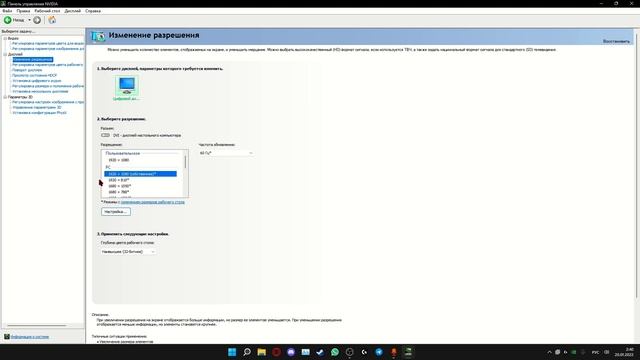Open taskbar Search

[247, 352]
